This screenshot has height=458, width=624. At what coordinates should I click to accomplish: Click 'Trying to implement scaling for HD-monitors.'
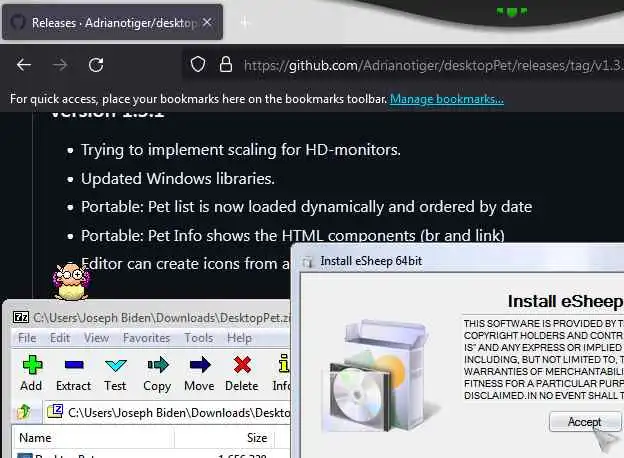point(241,150)
